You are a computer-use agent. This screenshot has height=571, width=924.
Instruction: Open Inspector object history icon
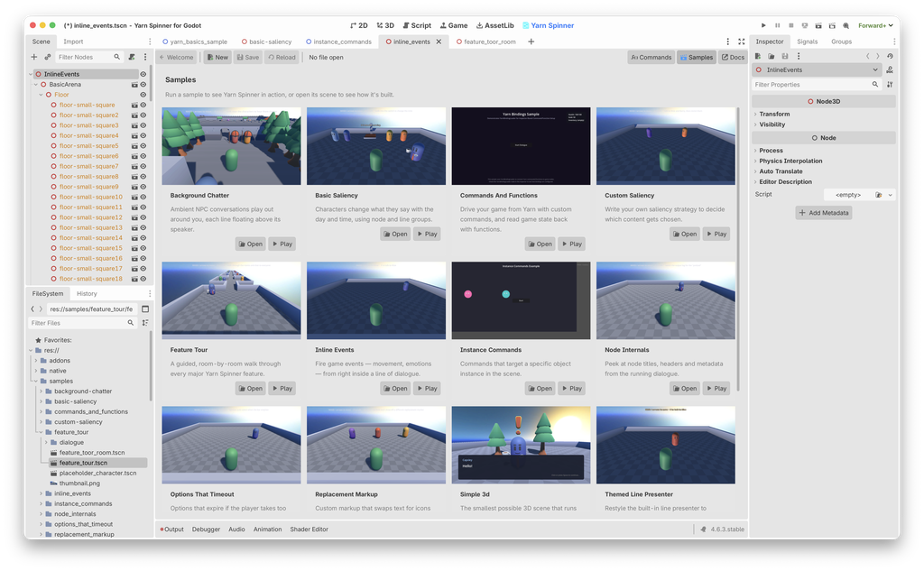point(890,56)
